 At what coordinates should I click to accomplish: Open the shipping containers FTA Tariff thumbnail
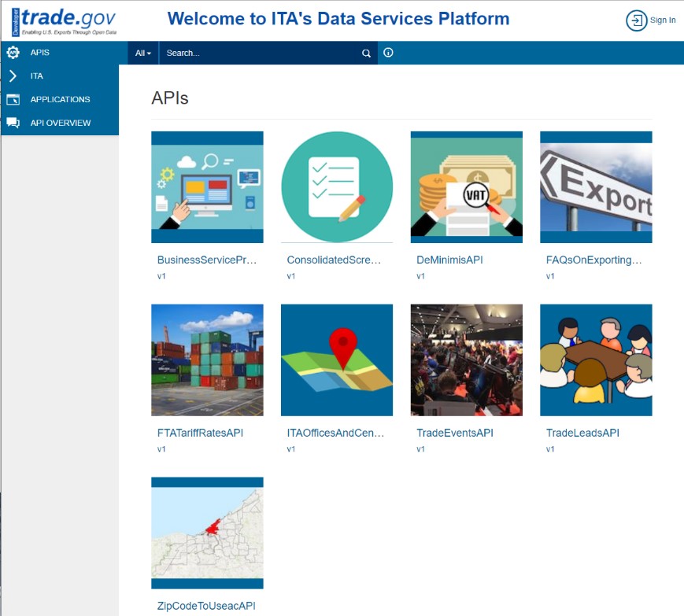[207, 360]
